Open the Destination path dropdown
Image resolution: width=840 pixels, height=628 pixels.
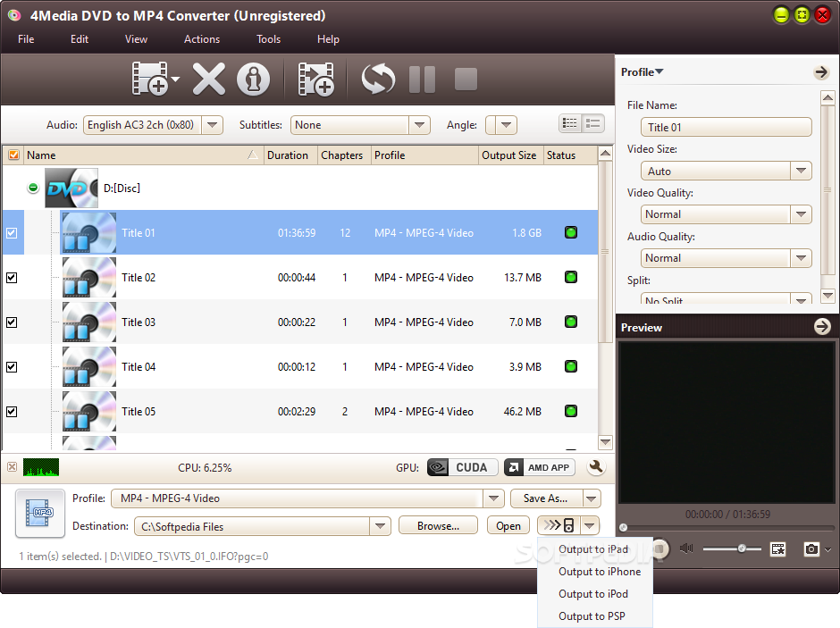(x=380, y=526)
